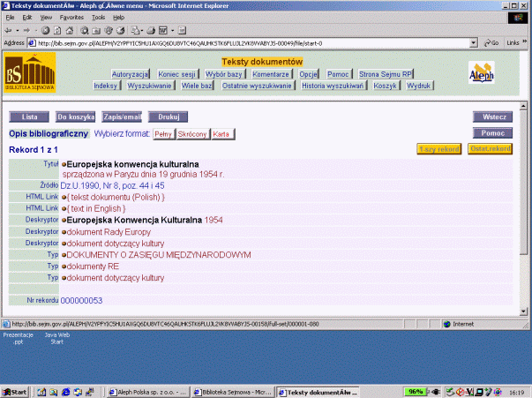Select the Pełny display format
The width and height of the screenshot is (532, 398).
coord(162,133)
